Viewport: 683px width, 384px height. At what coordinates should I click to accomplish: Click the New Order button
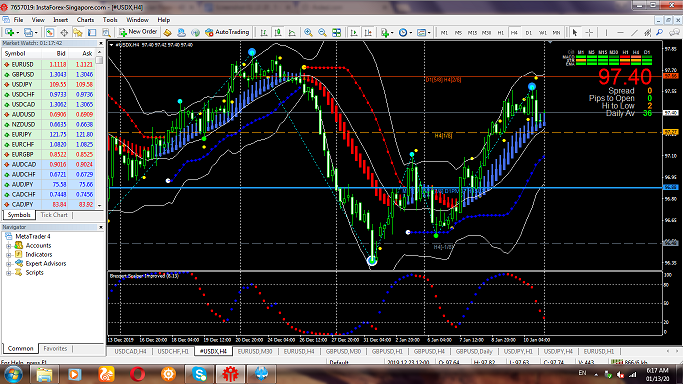coord(138,32)
